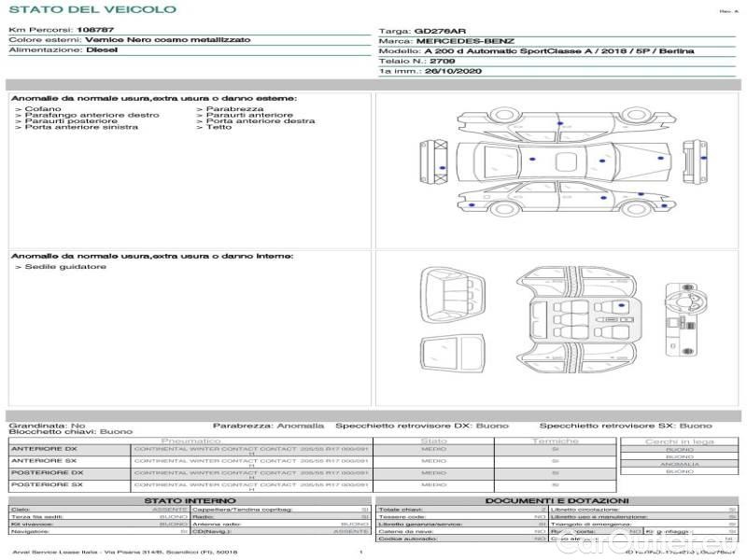Click the dashboard steering wheel diagram
747x560 pixels.
click(x=686, y=319)
